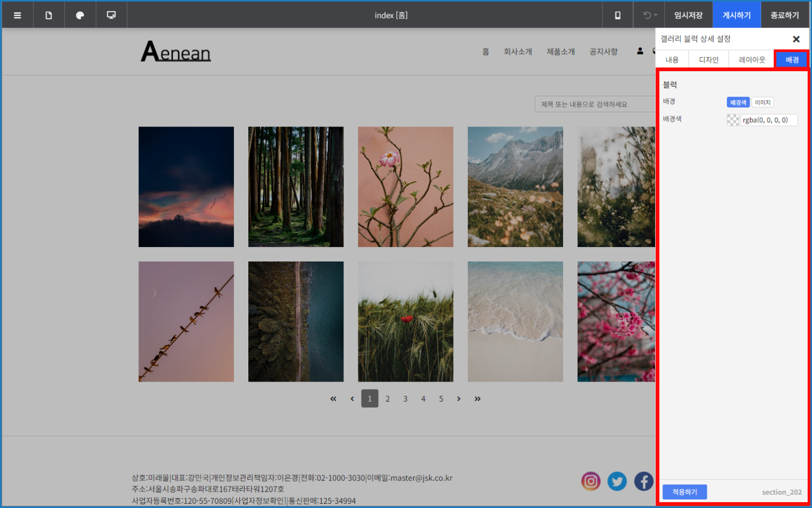Close the gallery block settings panel

tap(796, 39)
